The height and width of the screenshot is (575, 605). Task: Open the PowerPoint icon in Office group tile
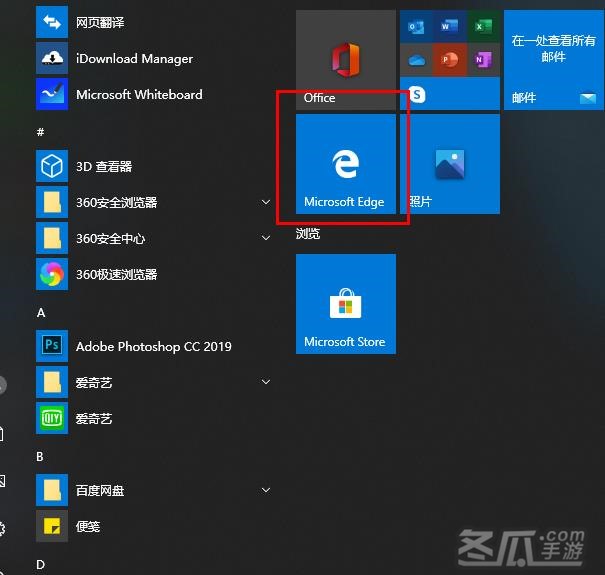450,60
